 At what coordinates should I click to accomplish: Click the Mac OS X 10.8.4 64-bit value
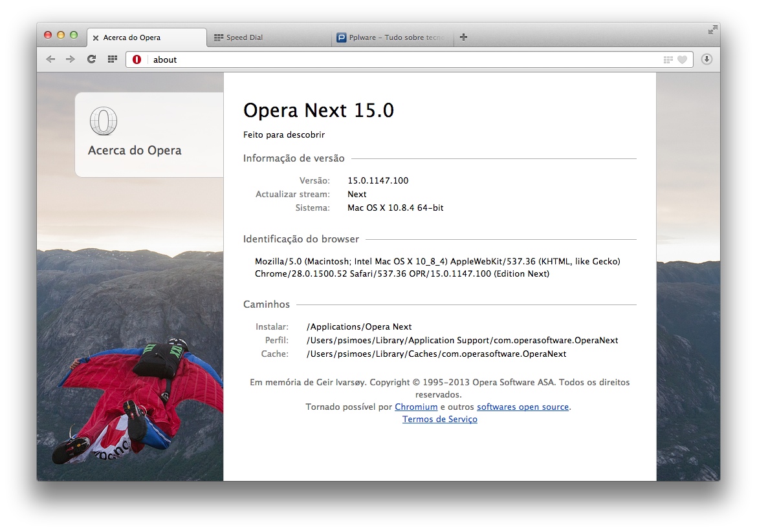point(395,207)
